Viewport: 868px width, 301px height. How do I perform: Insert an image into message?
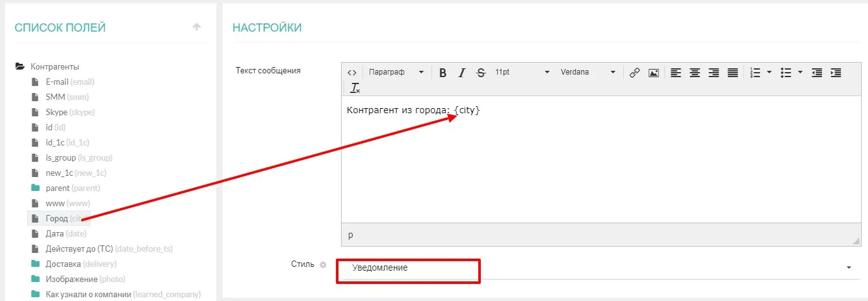(x=654, y=73)
